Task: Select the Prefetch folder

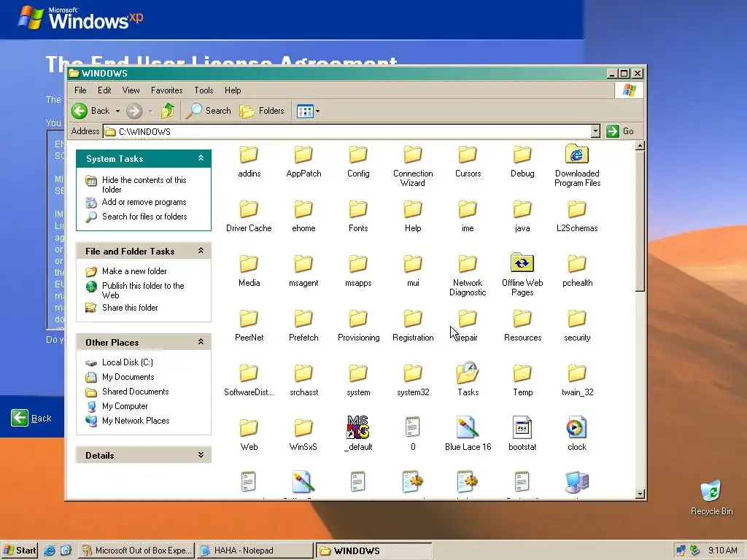Action: pos(303,325)
